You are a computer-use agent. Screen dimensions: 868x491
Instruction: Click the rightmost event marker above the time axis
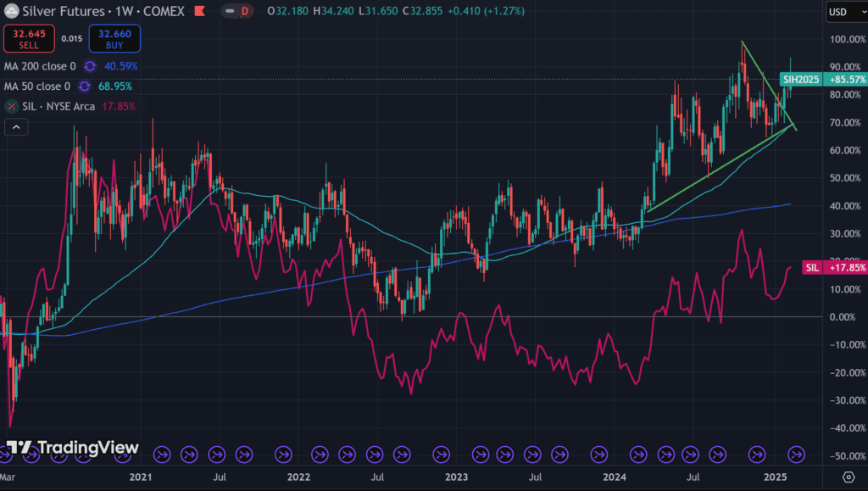click(x=796, y=455)
